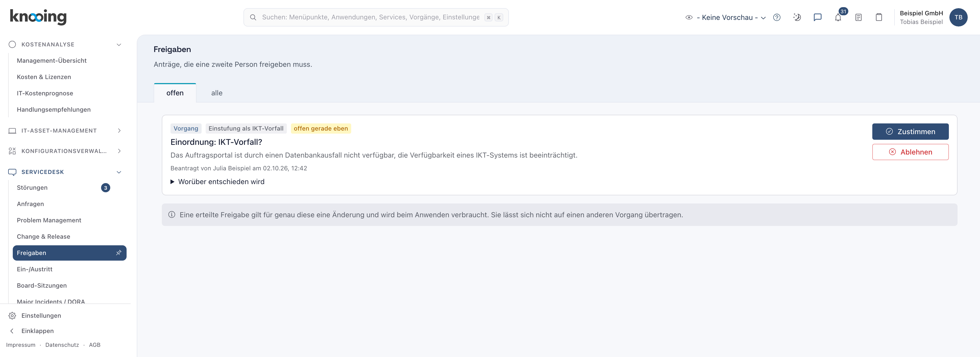The height and width of the screenshot is (357, 980).
Task: Open Management-Übersicht menu item
Action: (x=52, y=61)
